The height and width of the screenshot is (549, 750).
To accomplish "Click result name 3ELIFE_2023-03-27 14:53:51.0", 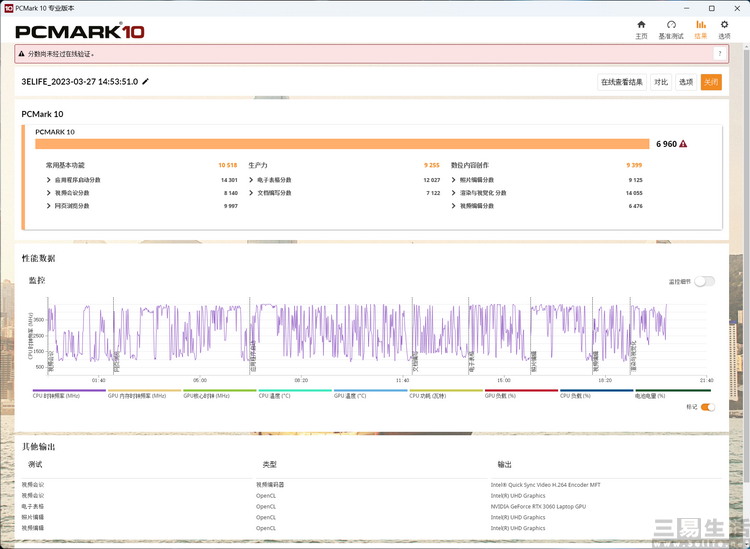I will pyautogui.click(x=80, y=81).
